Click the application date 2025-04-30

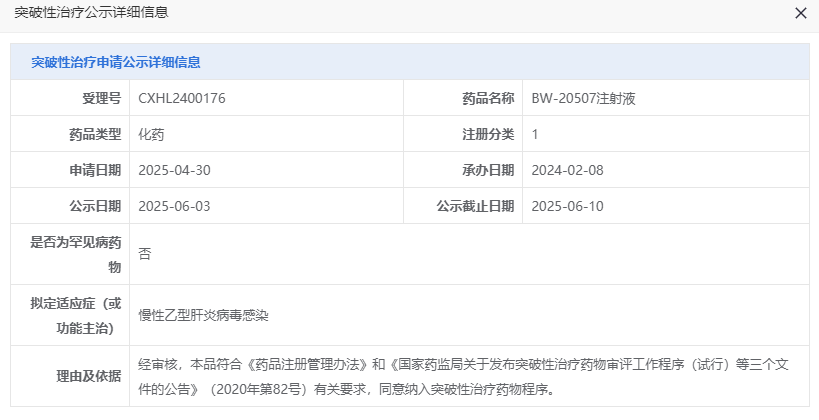(174, 170)
